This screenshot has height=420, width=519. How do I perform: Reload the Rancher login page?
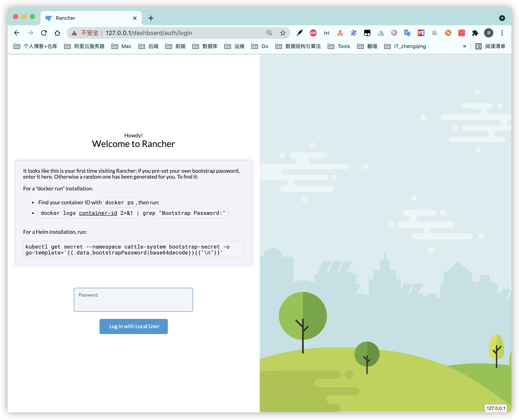(x=44, y=33)
